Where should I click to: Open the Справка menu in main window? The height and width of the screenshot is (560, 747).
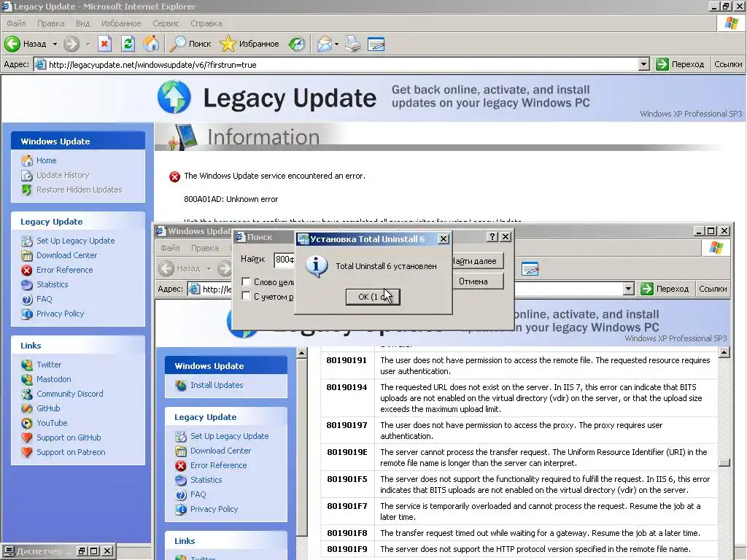(206, 23)
